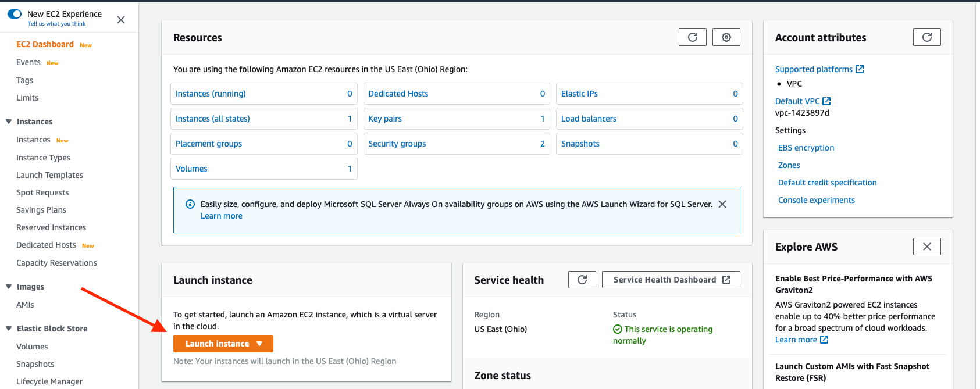The image size is (980, 389).
Task: Collapse the Images sidebar section
Action: point(9,287)
